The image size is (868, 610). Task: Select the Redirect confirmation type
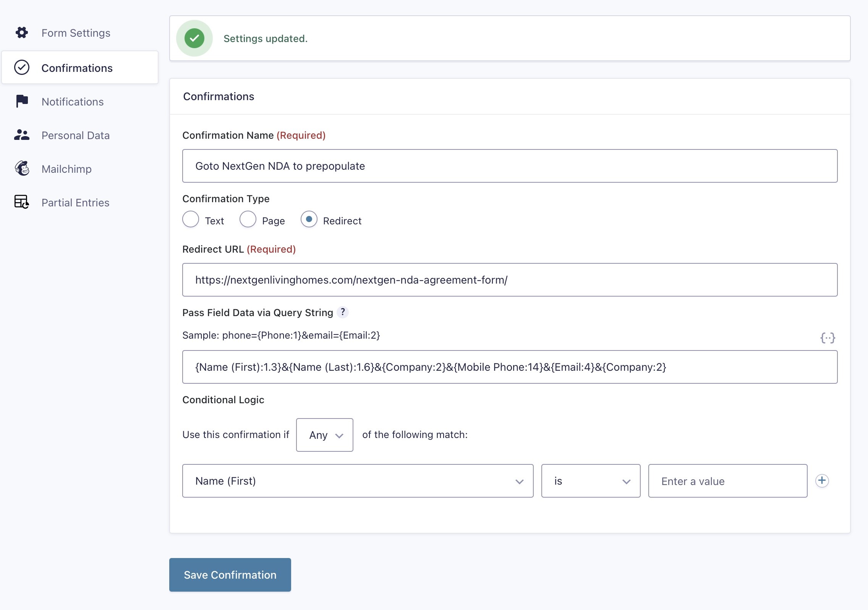pos(309,219)
